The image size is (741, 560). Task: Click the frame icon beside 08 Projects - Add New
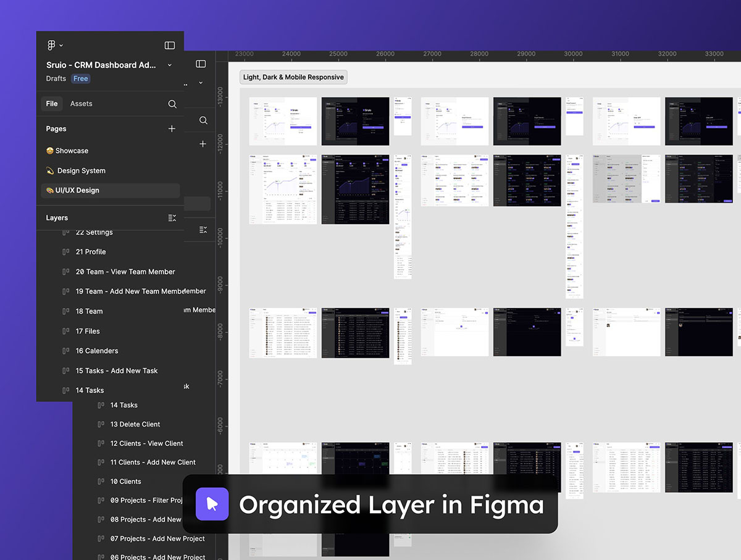click(x=101, y=520)
